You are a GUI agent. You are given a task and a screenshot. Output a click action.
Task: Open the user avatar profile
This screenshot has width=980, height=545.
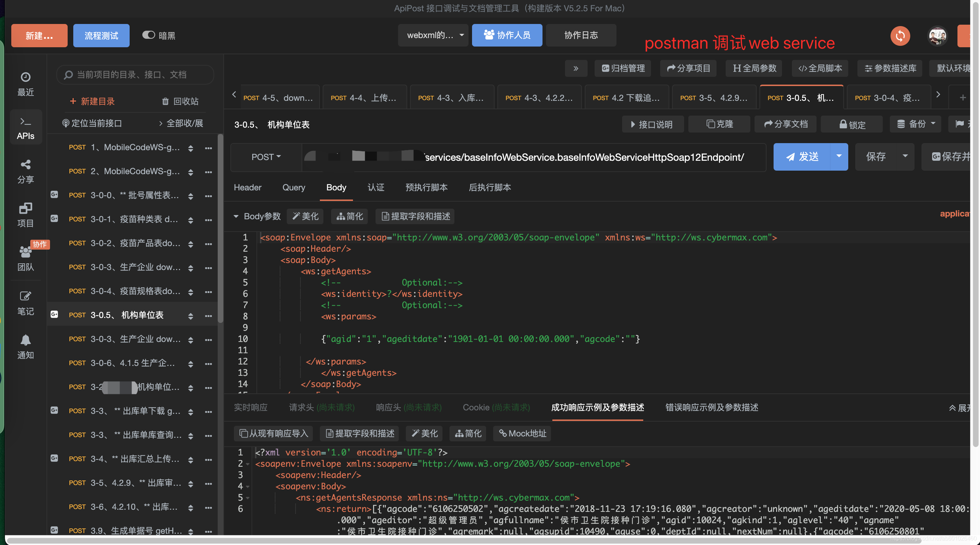tap(937, 36)
